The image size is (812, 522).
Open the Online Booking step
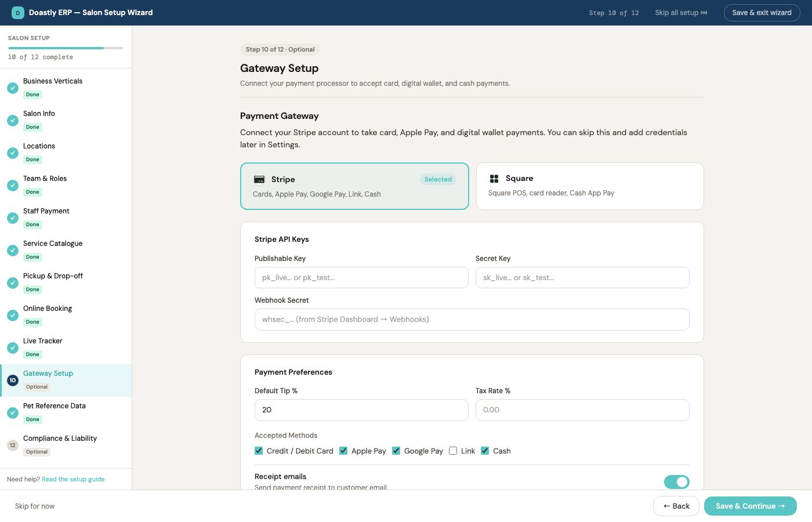[x=66, y=316]
